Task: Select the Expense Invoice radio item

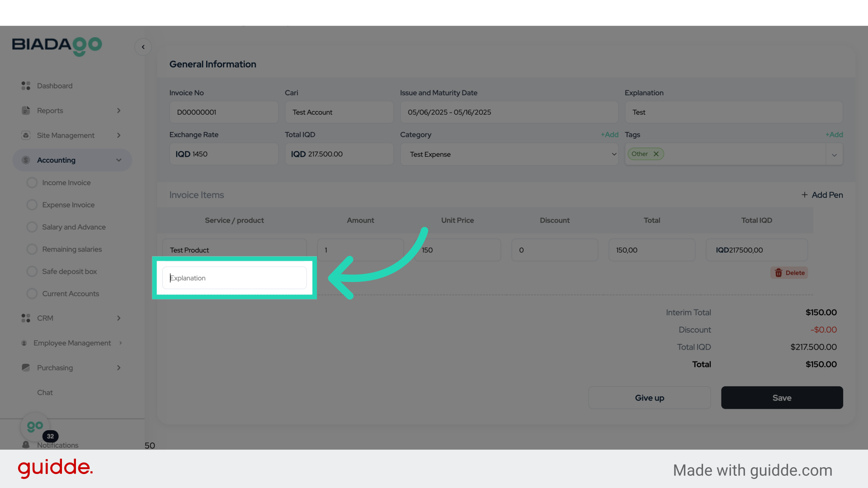Action: 32,205
